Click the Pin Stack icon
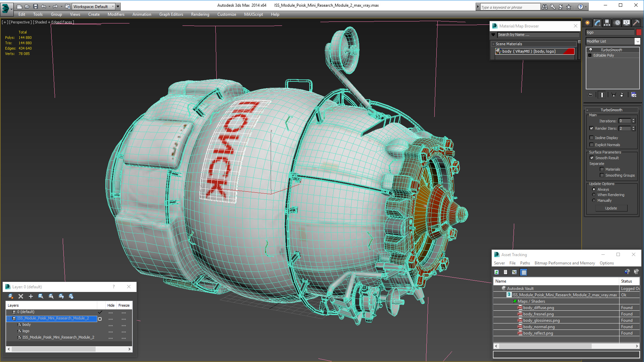644x362 pixels. (x=591, y=95)
